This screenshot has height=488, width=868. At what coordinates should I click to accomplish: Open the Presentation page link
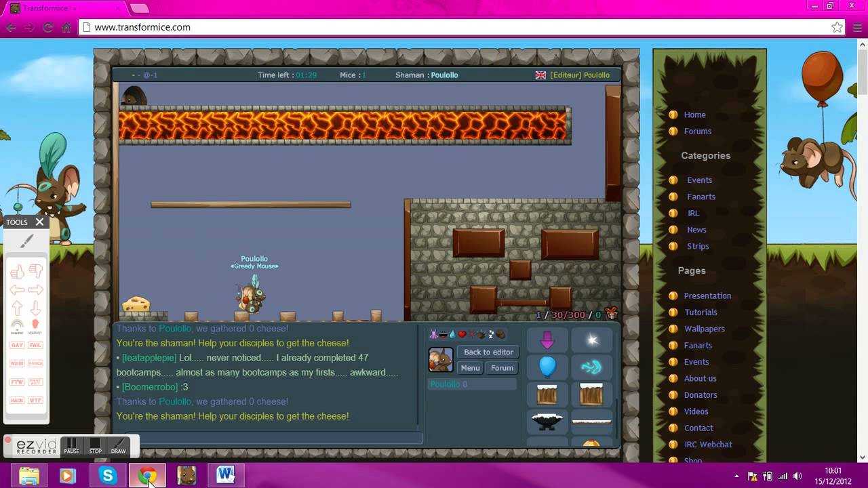[707, 296]
